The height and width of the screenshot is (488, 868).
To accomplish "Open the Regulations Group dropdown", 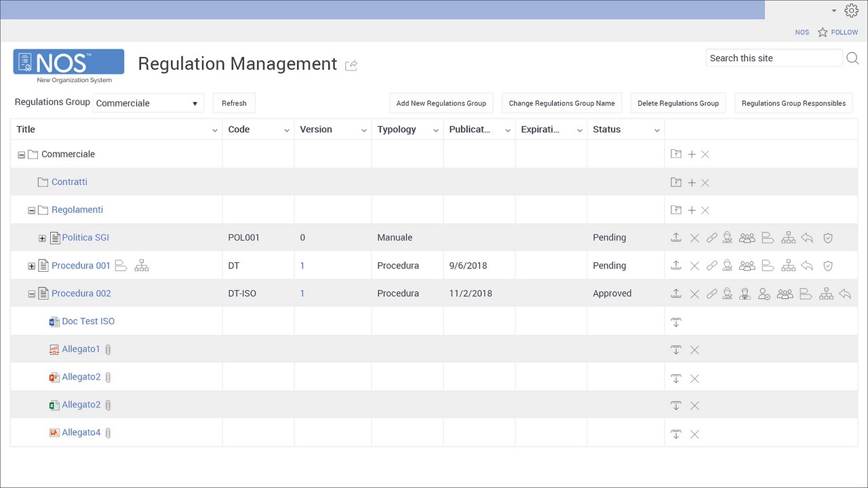I will pos(148,104).
